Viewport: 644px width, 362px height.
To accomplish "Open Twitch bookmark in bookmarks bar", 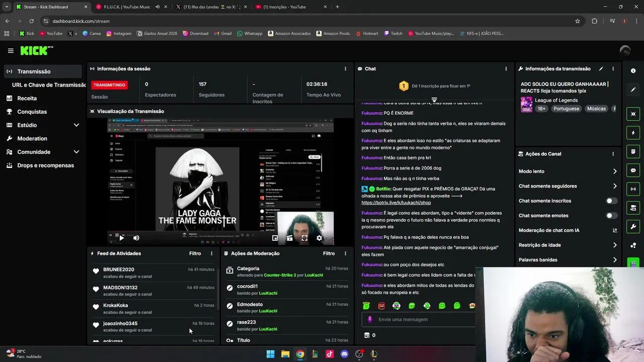I will tap(393, 34).
